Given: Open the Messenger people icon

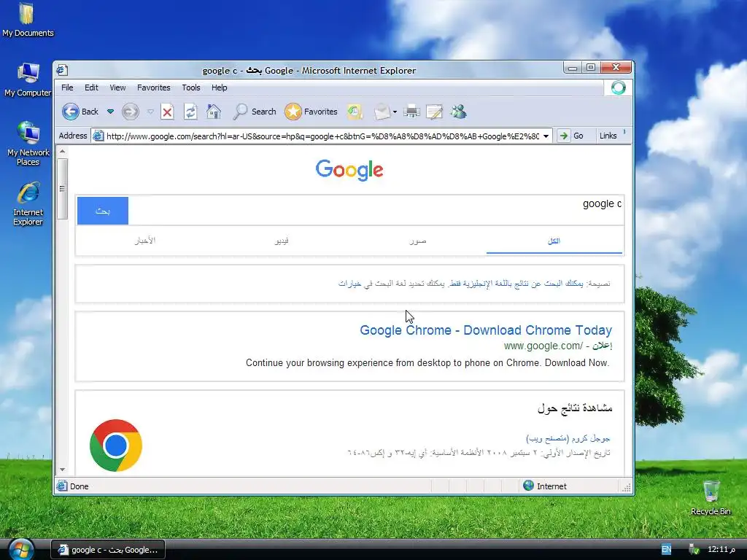Looking at the screenshot, I should (459, 112).
